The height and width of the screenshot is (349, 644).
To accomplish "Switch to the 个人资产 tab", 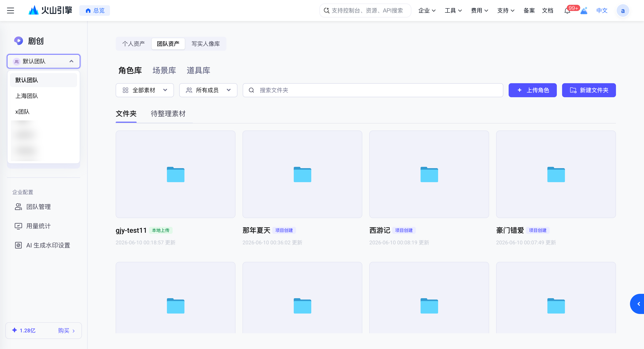I will [x=133, y=44].
